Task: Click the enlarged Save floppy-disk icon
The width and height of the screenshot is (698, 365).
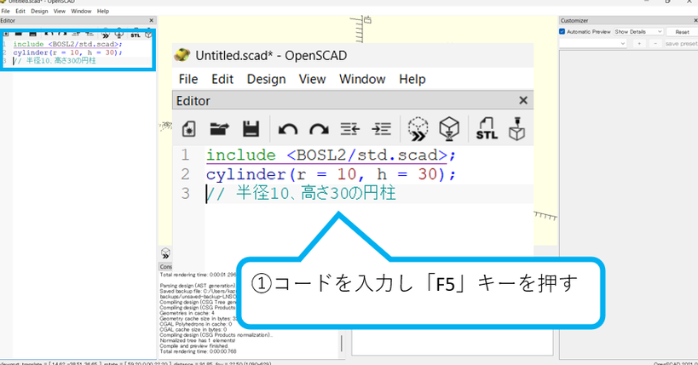Action: 251,129
